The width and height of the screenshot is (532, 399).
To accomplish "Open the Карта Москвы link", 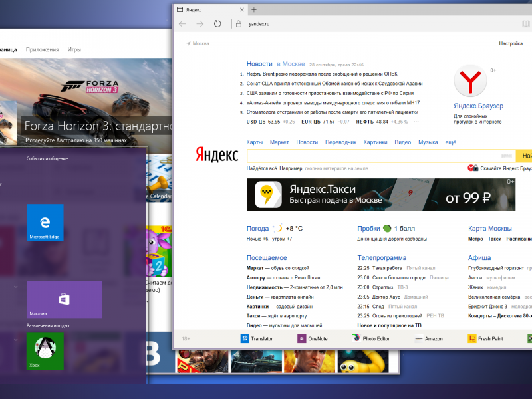I will [490, 228].
